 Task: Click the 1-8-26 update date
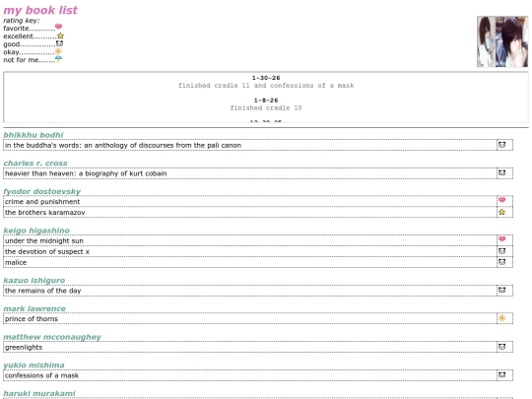[266, 100]
